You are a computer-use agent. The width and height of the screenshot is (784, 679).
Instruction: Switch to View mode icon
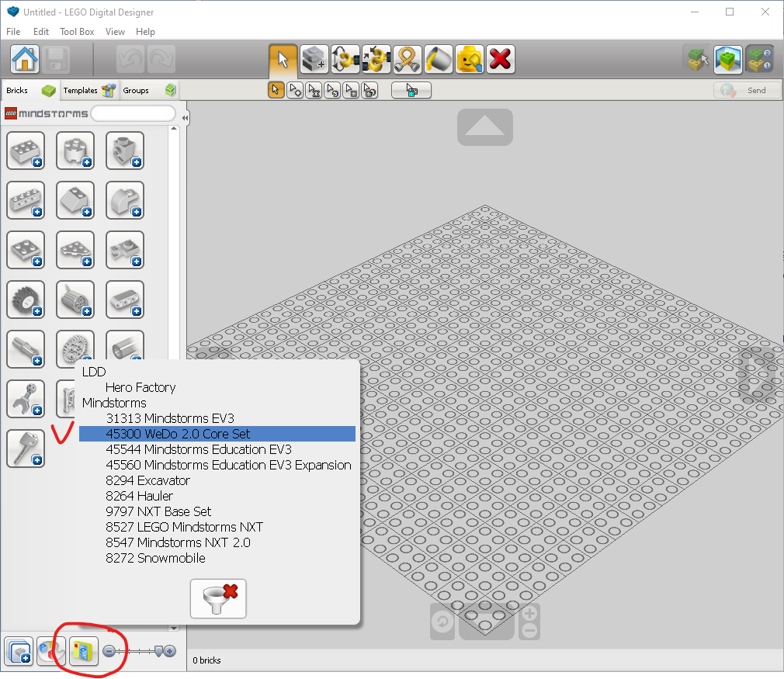tap(728, 59)
